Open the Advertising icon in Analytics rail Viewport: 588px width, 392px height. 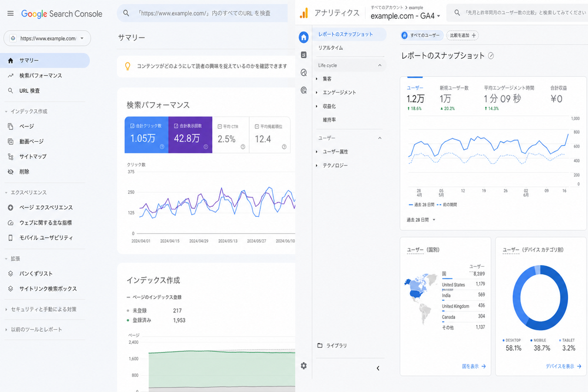tap(304, 90)
